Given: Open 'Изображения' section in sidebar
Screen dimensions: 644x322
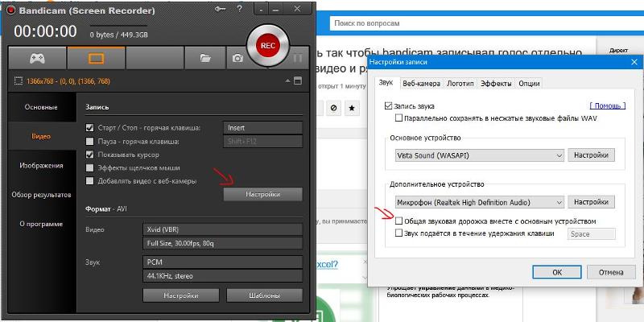Looking at the screenshot, I should (41, 166).
